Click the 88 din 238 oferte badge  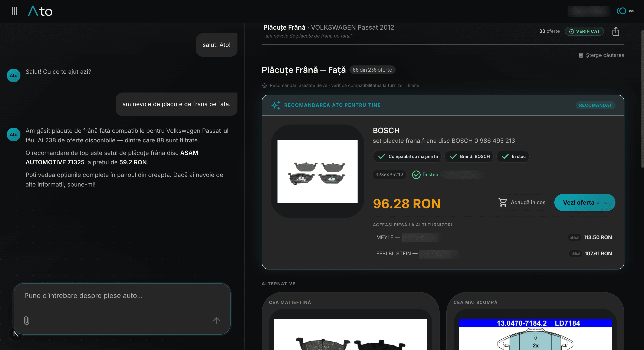(372, 70)
